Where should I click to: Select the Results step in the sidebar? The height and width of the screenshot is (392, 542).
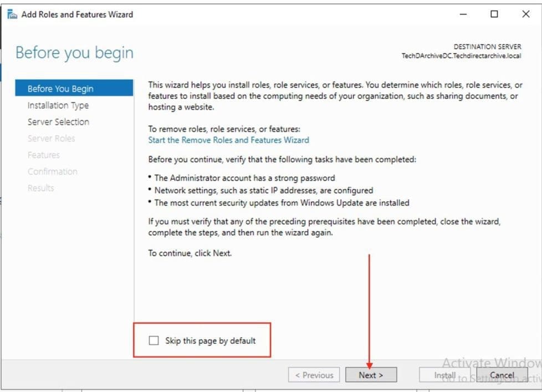pyautogui.click(x=41, y=189)
